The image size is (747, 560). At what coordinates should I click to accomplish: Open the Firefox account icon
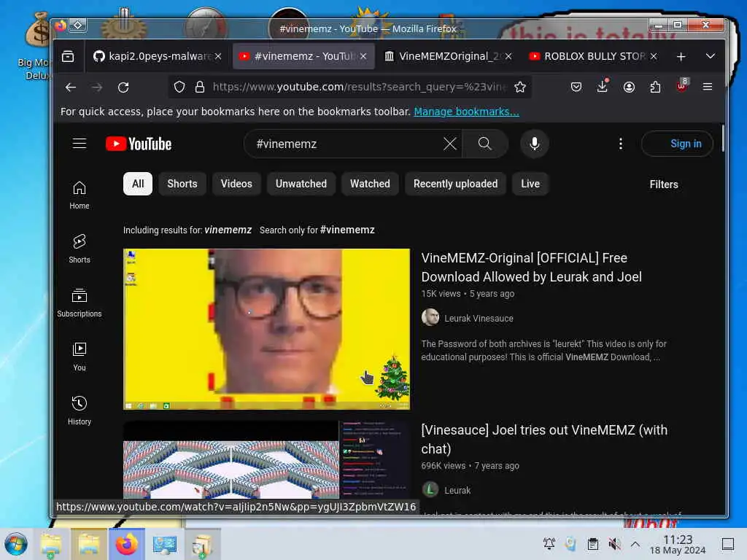coord(629,87)
